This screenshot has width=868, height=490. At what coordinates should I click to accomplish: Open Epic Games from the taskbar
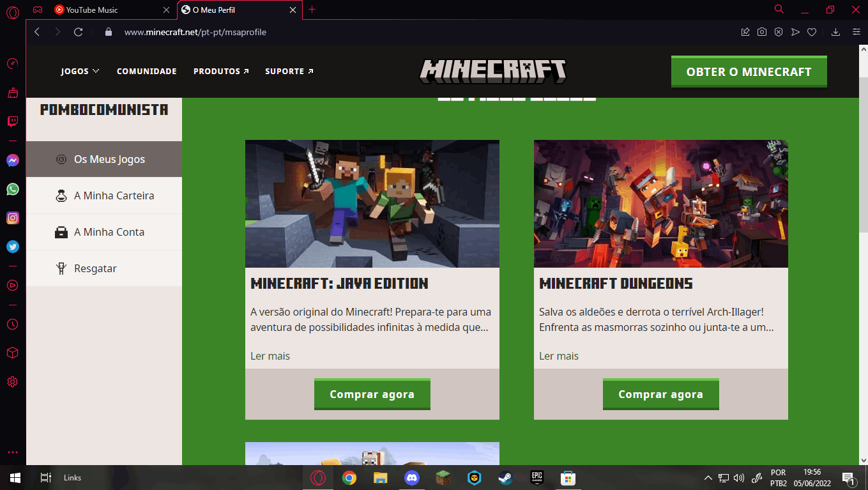(537, 477)
